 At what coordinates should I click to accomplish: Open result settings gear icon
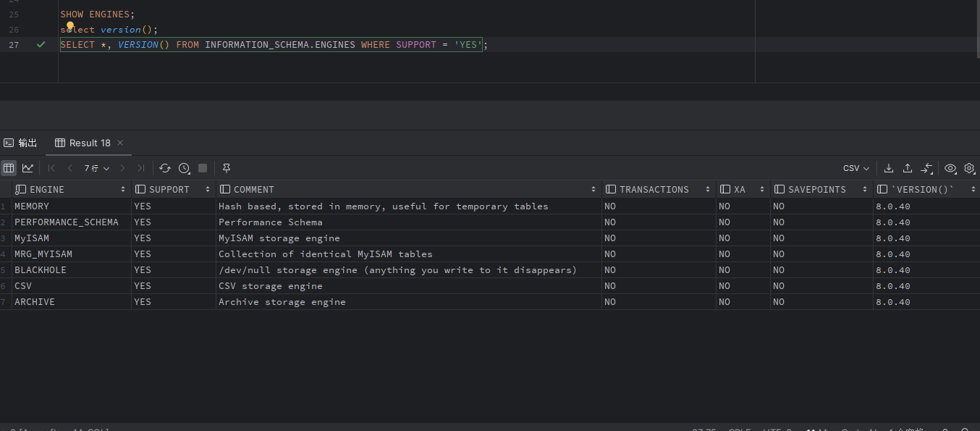[x=969, y=168]
